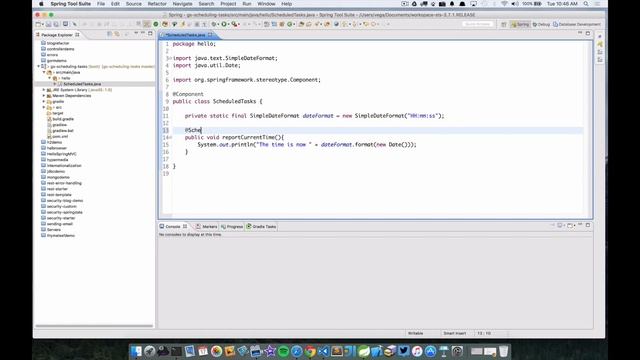Maximize the editor area
Image resolution: width=640 pixels, height=360 pixels.
pos(588,33)
